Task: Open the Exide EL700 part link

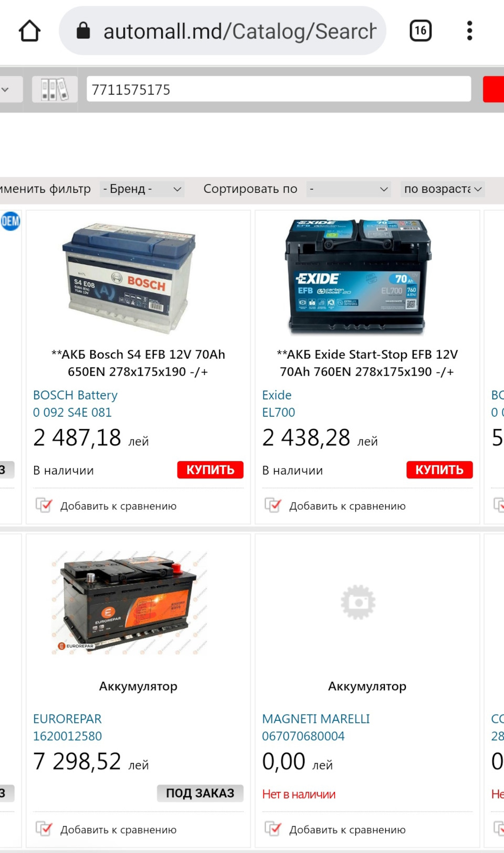Action: pyautogui.click(x=278, y=412)
